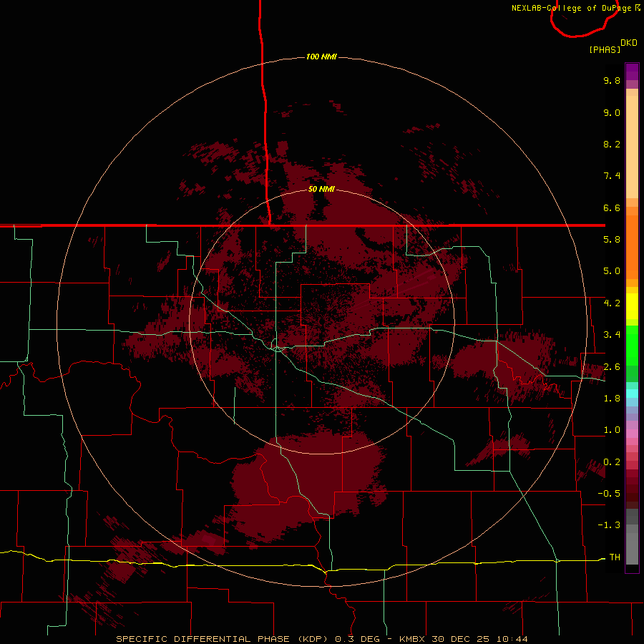
Task: Click the 50 NMI range ring label
Action: [321, 189]
